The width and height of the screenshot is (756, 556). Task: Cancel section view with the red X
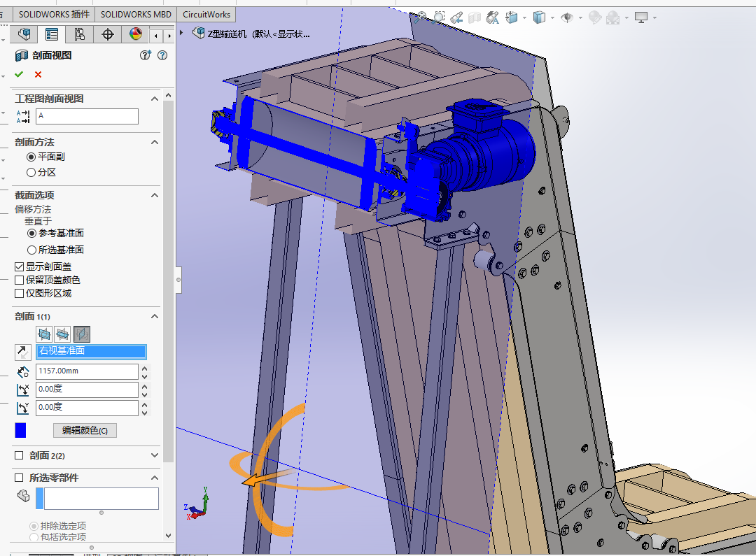coord(38,75)
